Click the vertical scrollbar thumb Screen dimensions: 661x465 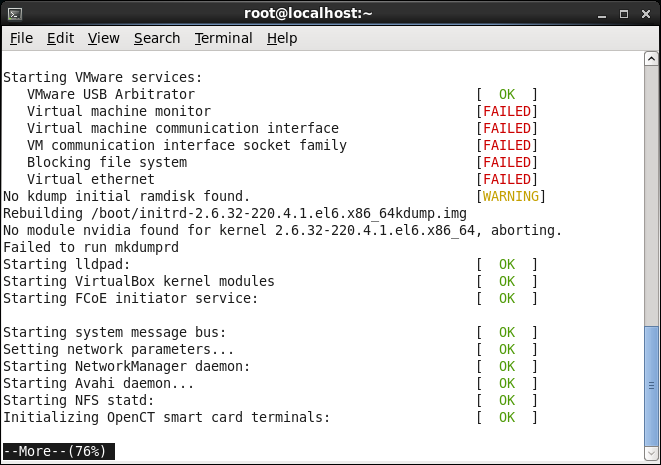[652, 384]
